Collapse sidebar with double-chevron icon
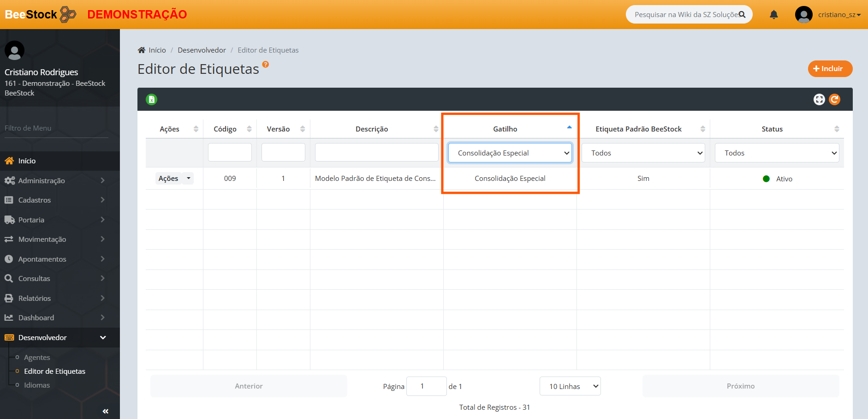The width and height of the screenshot is (868, 419). click(105, 411)
